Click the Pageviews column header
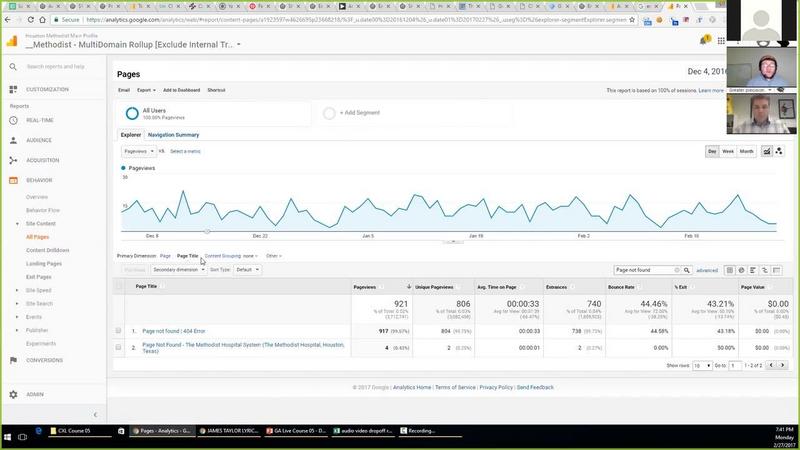The image size is (800, 450). pos(365,287)
